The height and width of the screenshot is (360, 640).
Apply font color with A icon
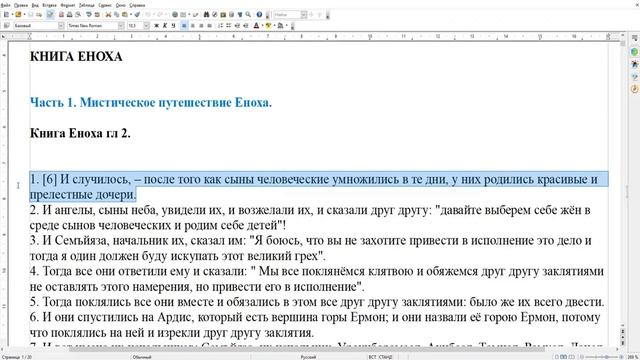click(256, 26)
